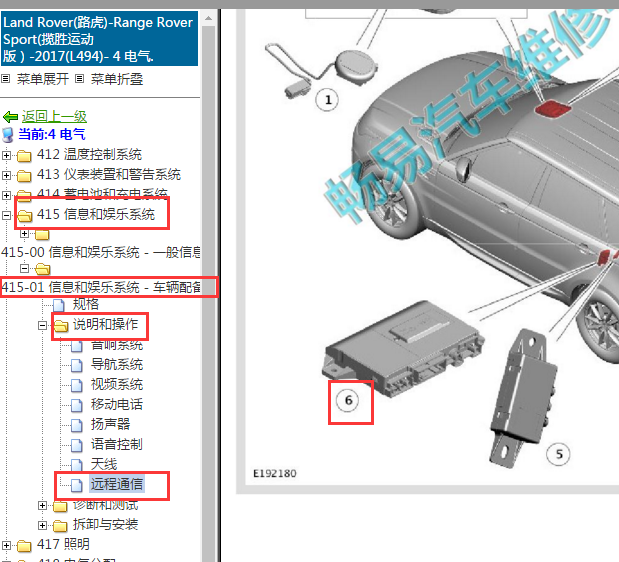Click the 菜单展开 list icon
This screenshot has width=619, height=562.
pos(6,79)
